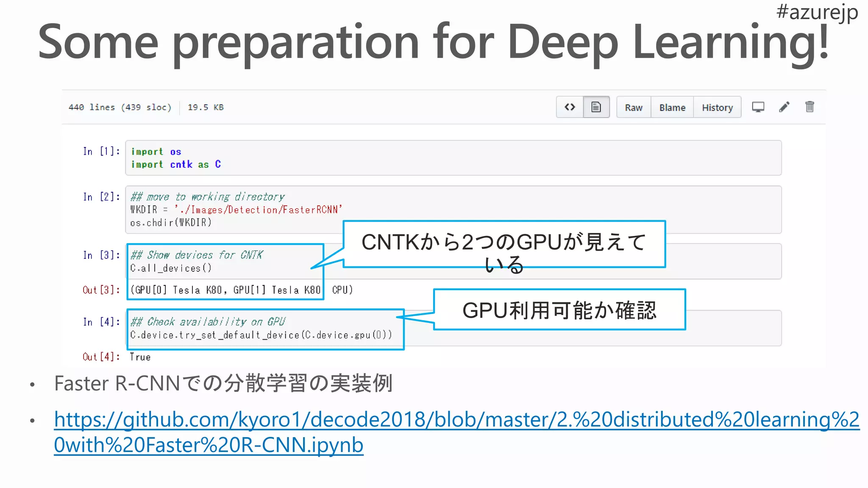Click the 19.5 KB file size
The height and width of the screenshot is (488, 868).
point(206,107)
